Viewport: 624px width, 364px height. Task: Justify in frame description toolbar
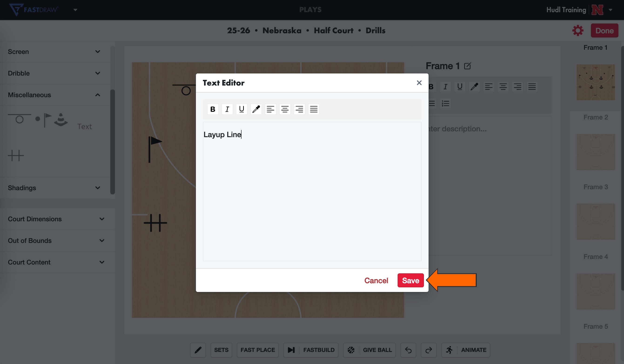[532, 87]
